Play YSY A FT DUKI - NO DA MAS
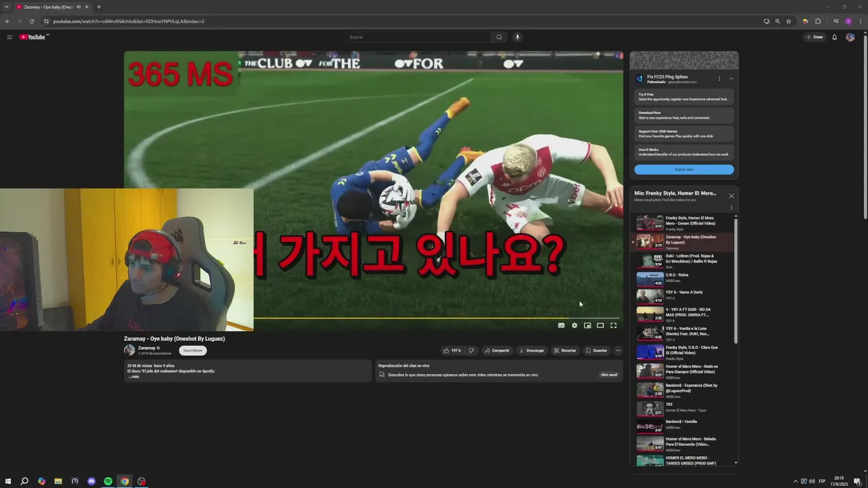868x488 pixels. pos(683,314)
